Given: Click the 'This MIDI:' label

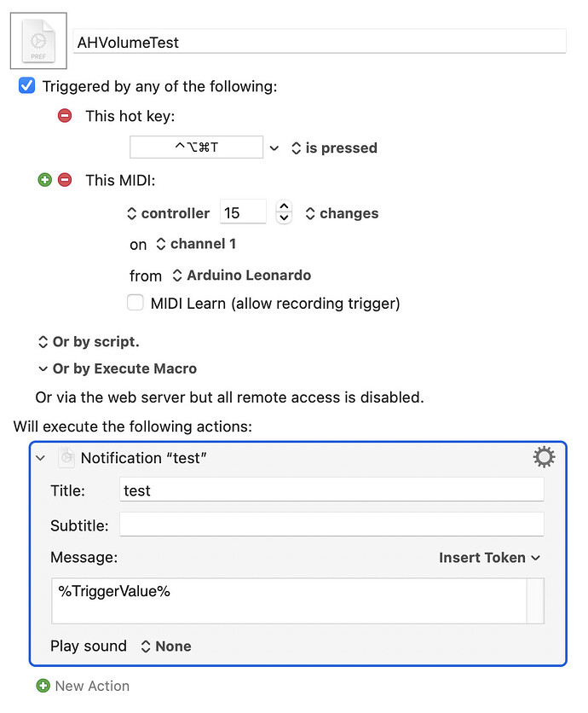Looking at the screenshot, I should tap(120, 181).
